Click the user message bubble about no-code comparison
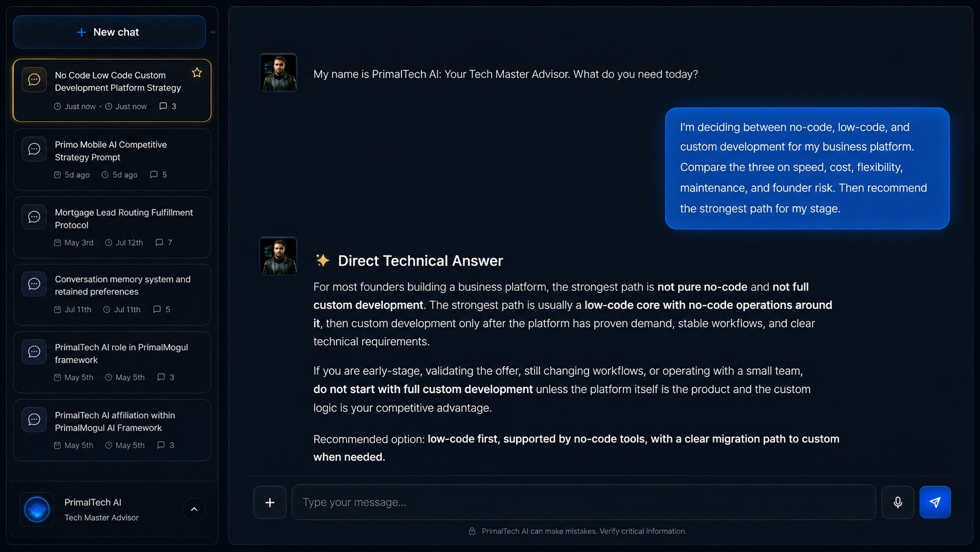Viewport: 980px width, 552px height. pyautogui.click(x=807, y=168)
